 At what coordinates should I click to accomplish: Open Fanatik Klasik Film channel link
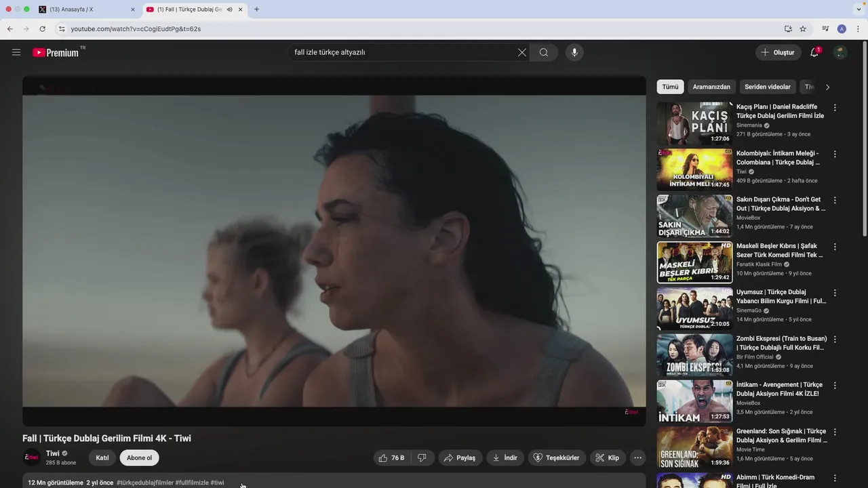click(x=759, y=264)
